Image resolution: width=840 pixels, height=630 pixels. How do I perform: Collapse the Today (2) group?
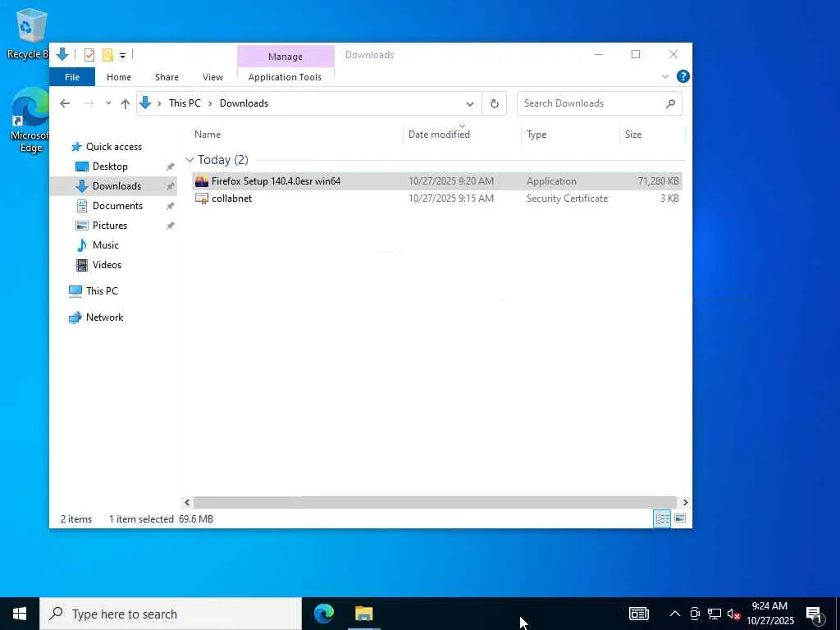coord(189,160)
